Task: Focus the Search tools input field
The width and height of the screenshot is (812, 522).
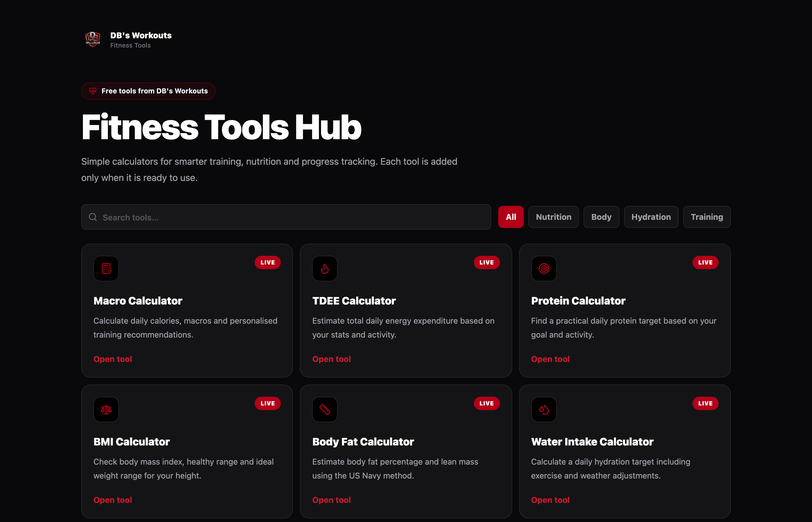Action: pyautogui.click(x=286, y=217)
